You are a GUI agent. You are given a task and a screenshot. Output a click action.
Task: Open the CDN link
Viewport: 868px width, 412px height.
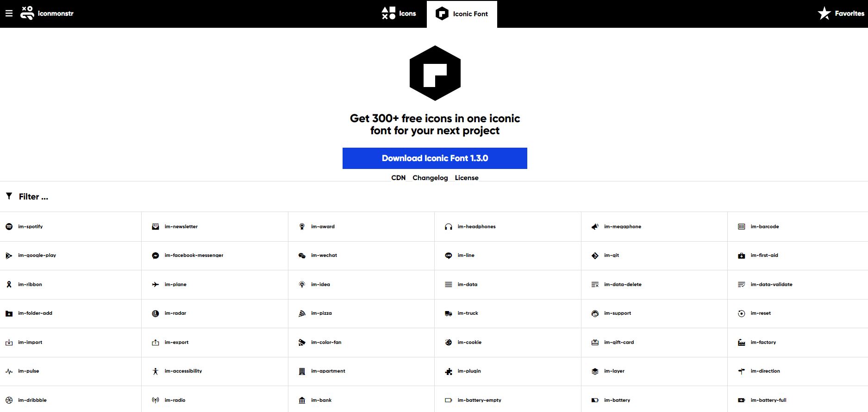pyautogui.click(x=398, y=178)
